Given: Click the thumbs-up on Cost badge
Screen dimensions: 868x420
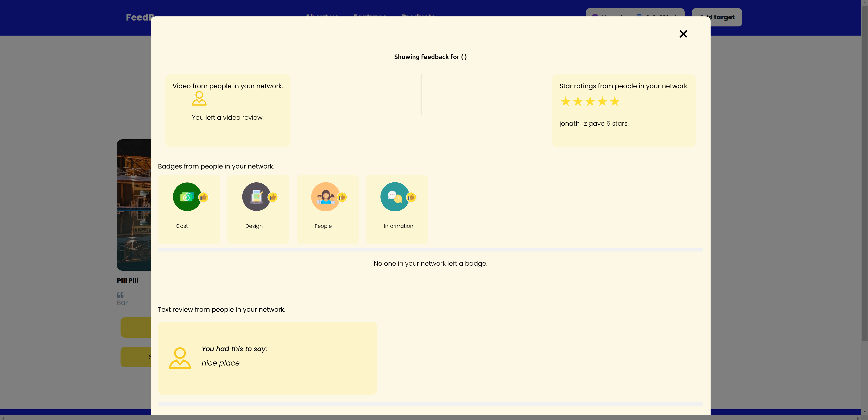Looking at the screenshot, I should [203, 197].
